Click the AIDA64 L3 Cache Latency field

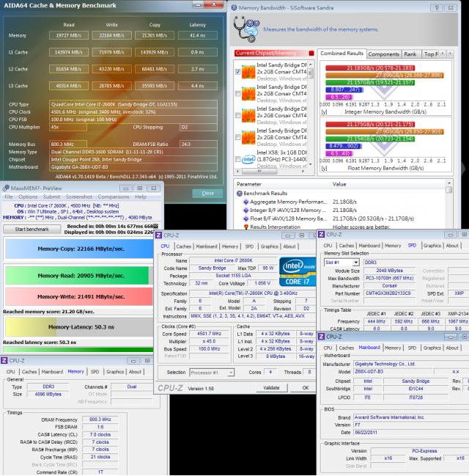pyautogui.click(x=197, y=86)
